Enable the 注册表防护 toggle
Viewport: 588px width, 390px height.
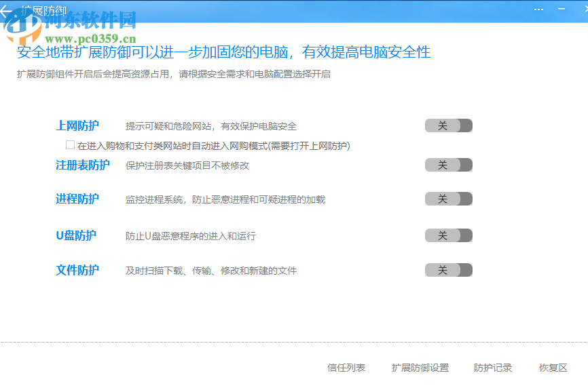(449, 165)
